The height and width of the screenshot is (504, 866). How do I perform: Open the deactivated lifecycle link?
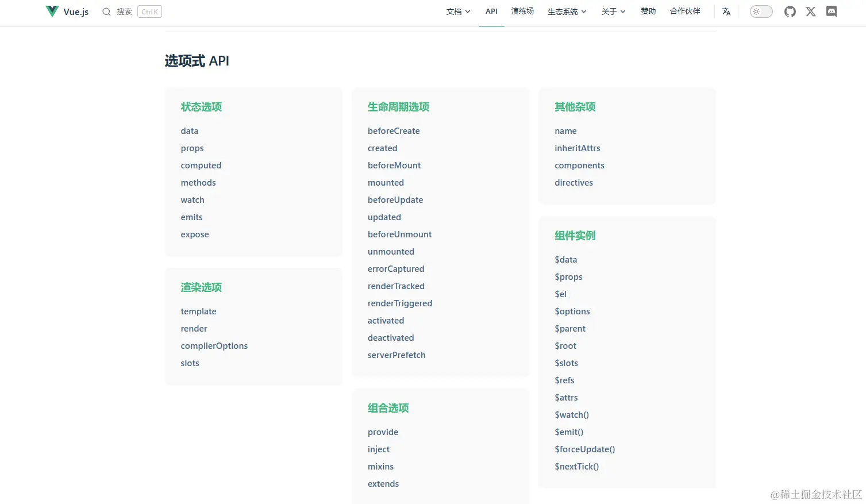[391, 338]
